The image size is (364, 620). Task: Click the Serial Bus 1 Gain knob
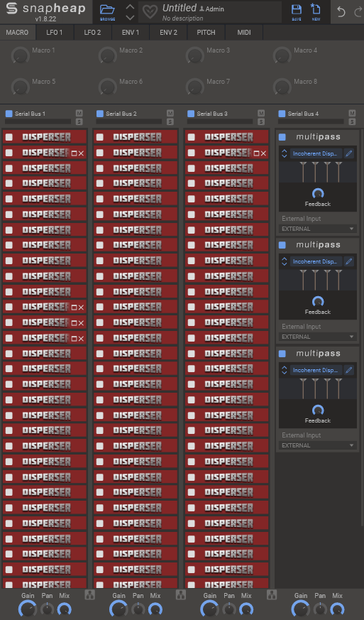[28, 609]
